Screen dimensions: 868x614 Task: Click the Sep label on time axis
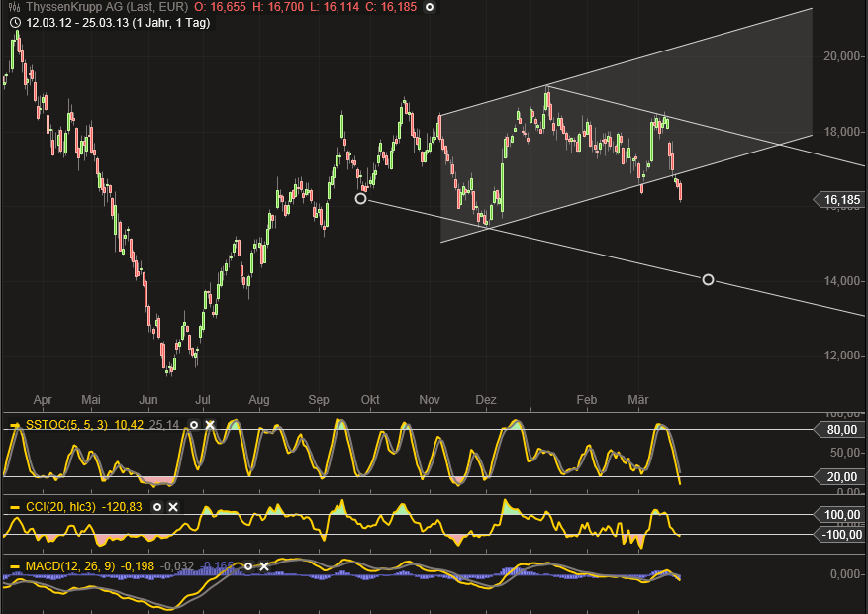pyautogui.click(x=319, y=400)
